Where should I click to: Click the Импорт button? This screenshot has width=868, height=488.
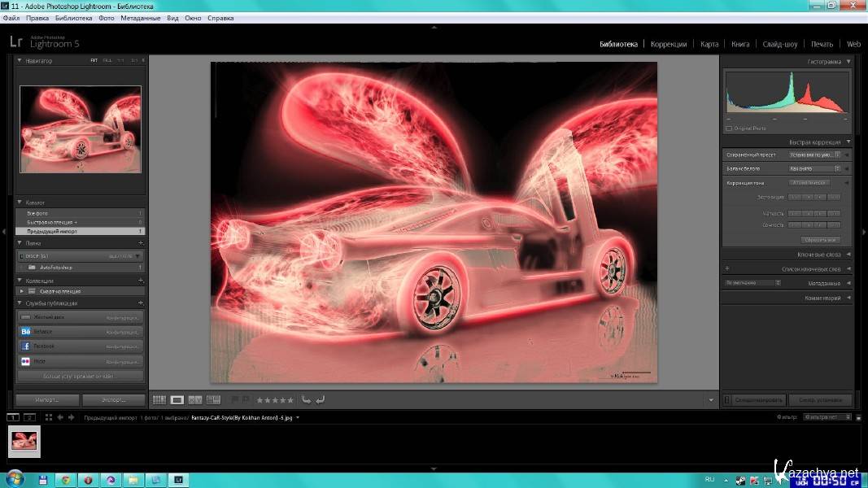(x=47, y=400)
